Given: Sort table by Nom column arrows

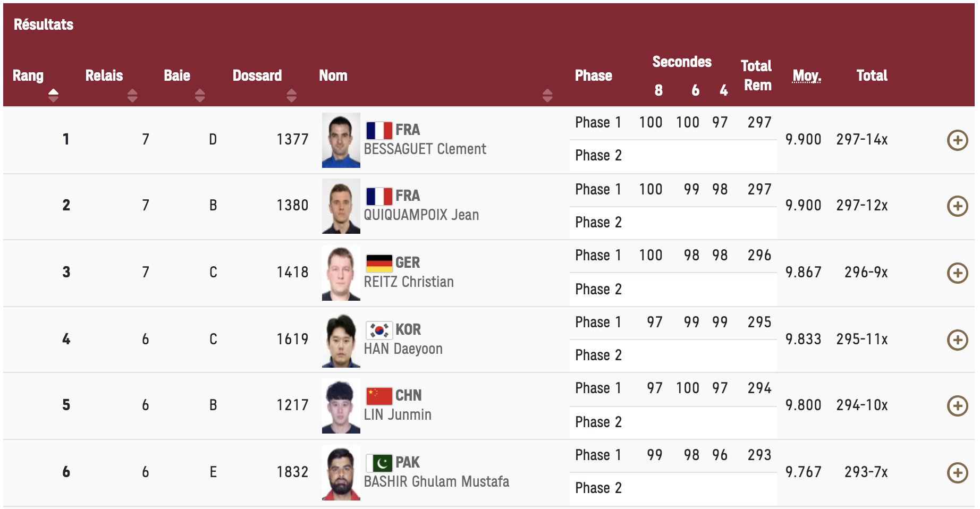Looking at the screenshot, I should [547, 96].
